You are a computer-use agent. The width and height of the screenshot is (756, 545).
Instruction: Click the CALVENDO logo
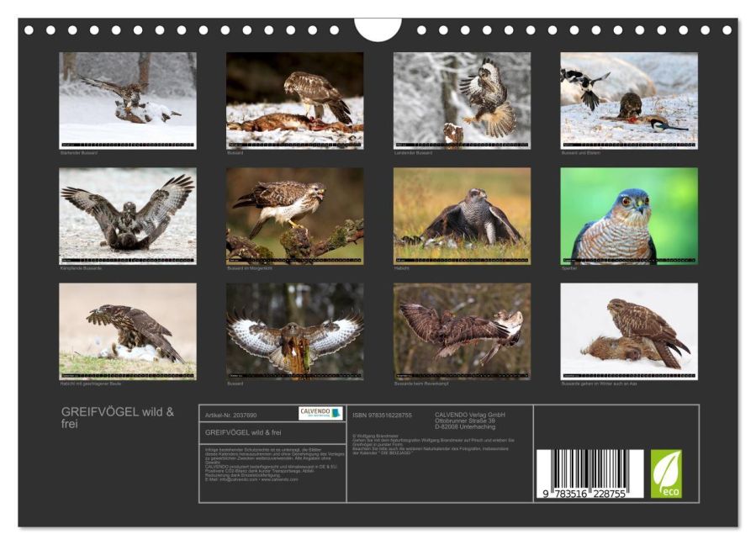(320, 413)
